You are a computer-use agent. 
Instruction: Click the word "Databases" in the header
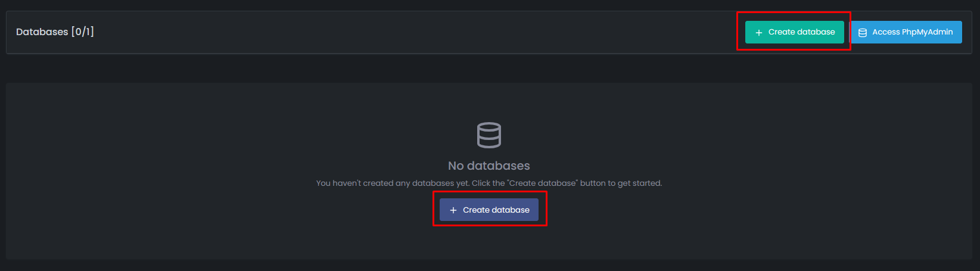point(42,32)
